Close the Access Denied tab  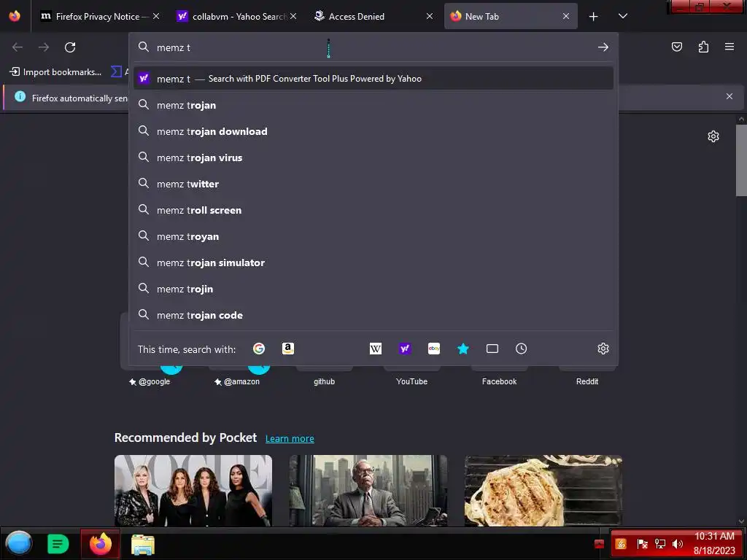pos(430,16)
